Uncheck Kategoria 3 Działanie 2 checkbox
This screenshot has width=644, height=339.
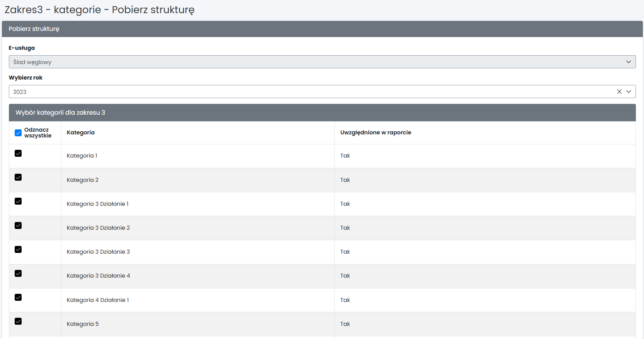18,225
